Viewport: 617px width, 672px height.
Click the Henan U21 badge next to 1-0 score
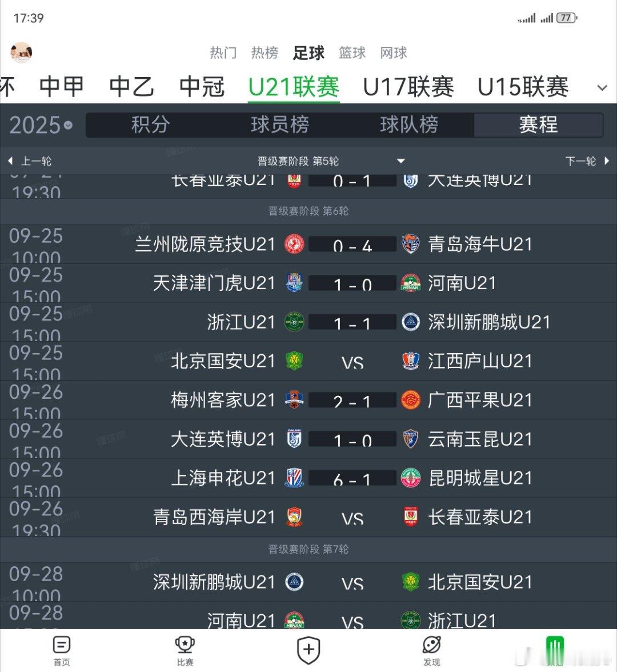[410, 283]
